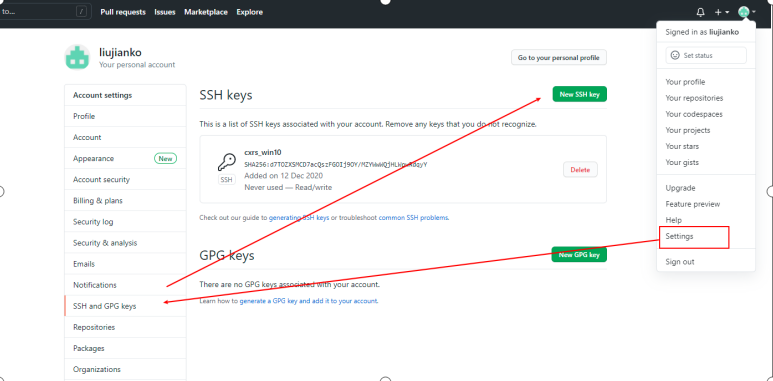
Task: Click Go to your personal profile
Action: pos(559,58)
